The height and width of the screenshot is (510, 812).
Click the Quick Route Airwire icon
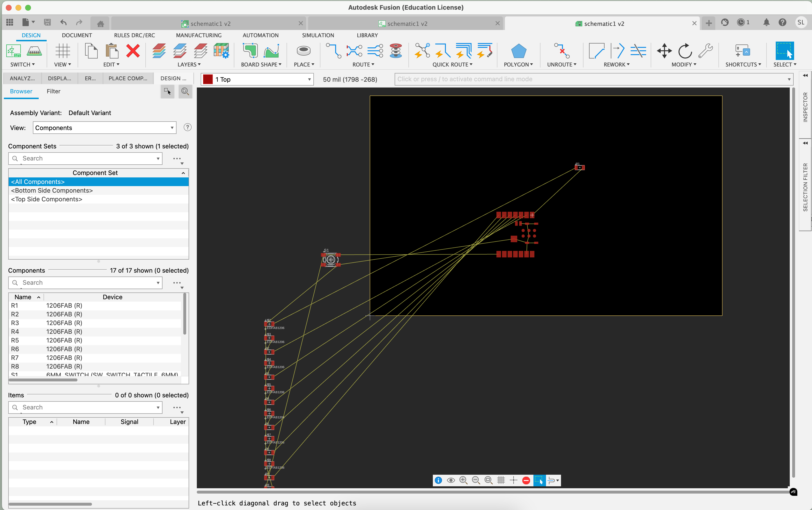[x=422, y=51]
